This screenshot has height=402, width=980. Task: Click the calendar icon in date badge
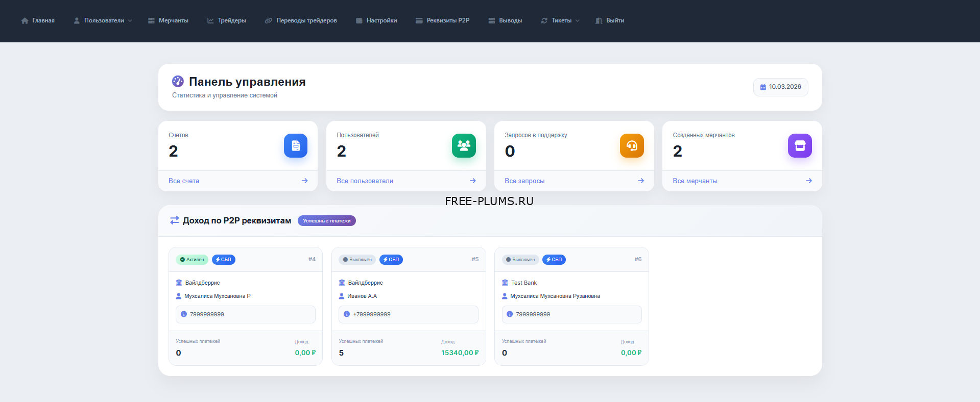click(763, 87)
